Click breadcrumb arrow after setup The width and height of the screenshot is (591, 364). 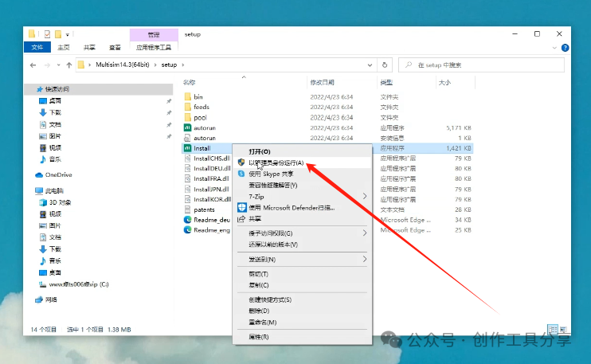click(183, 65)
